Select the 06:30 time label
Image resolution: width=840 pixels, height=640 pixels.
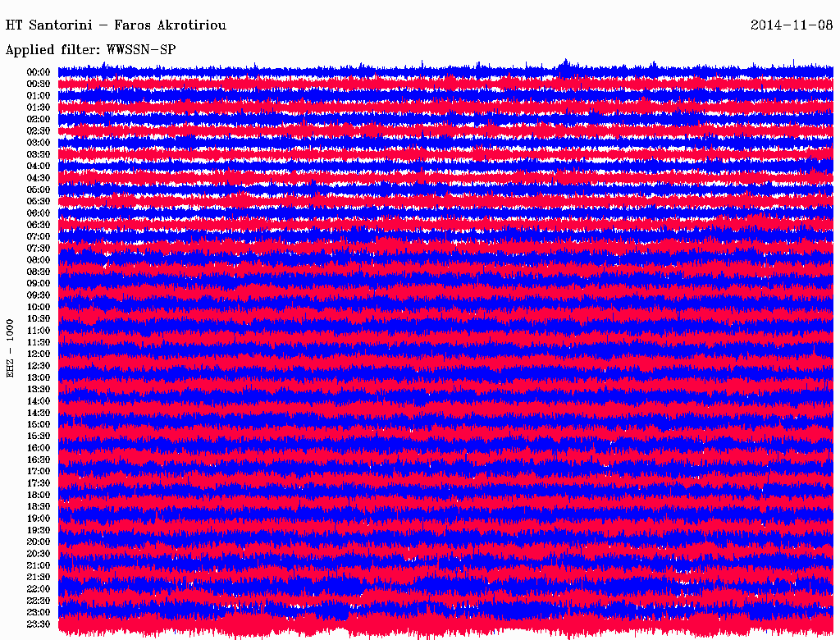(x=39, y=225)
